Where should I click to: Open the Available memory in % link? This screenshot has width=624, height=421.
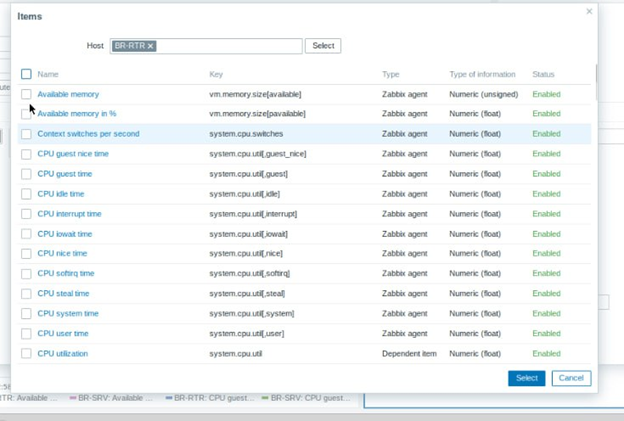click(77, 114)
